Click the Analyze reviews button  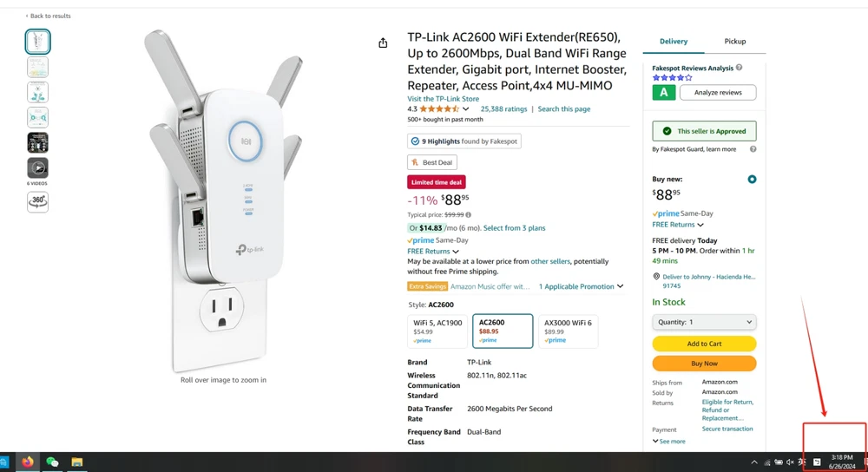point(717,92)
